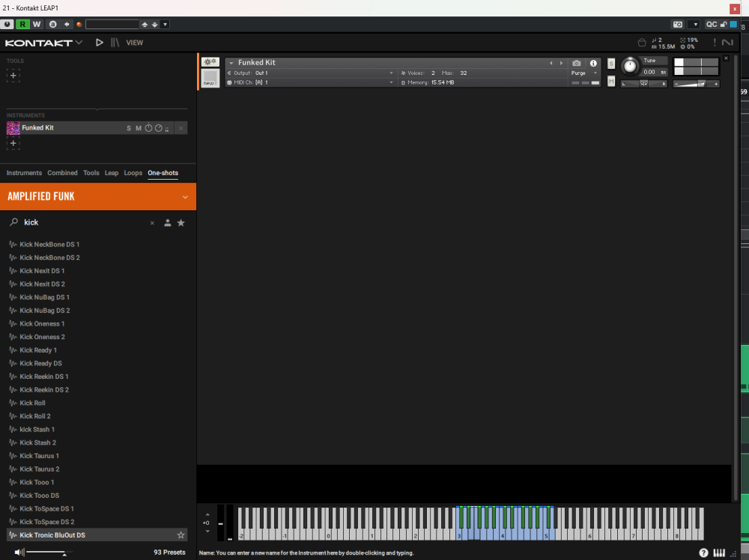The width and height of the screenshot is (749, 560).
Task: Clear the kick search text
Action: [x=152, y=223]
